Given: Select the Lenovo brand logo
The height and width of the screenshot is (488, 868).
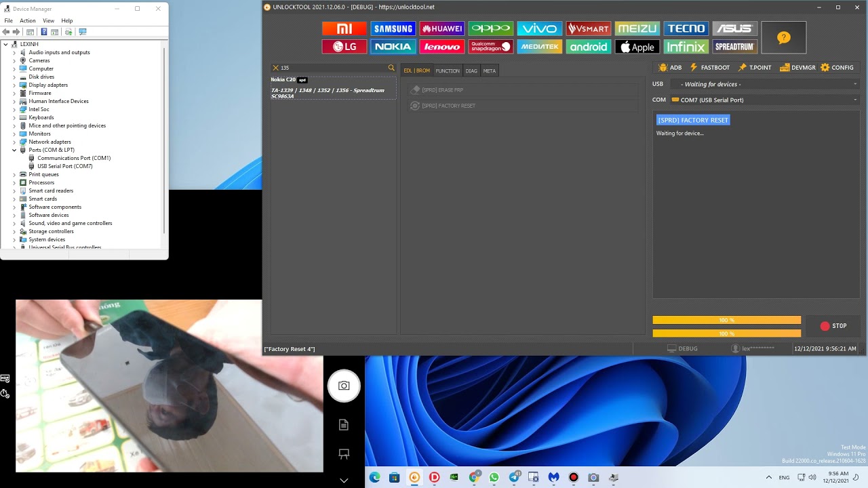Looking at the screenshot, I should click(441, 47).
